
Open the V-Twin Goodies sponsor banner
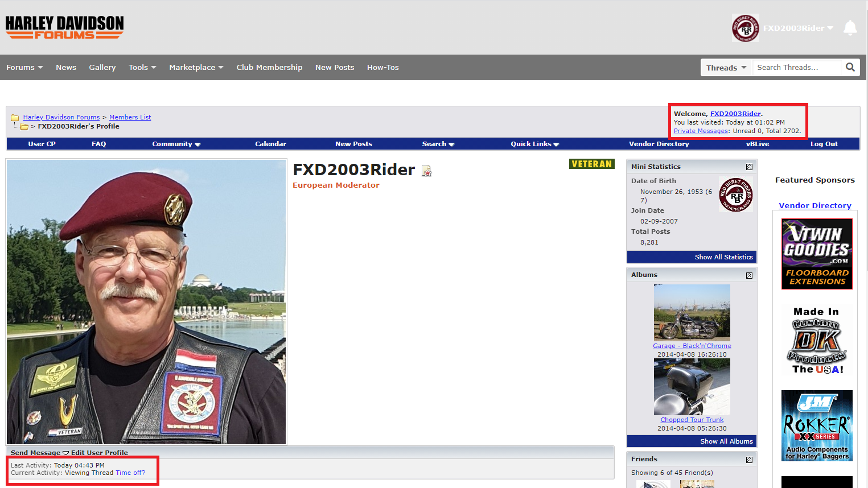816,254
